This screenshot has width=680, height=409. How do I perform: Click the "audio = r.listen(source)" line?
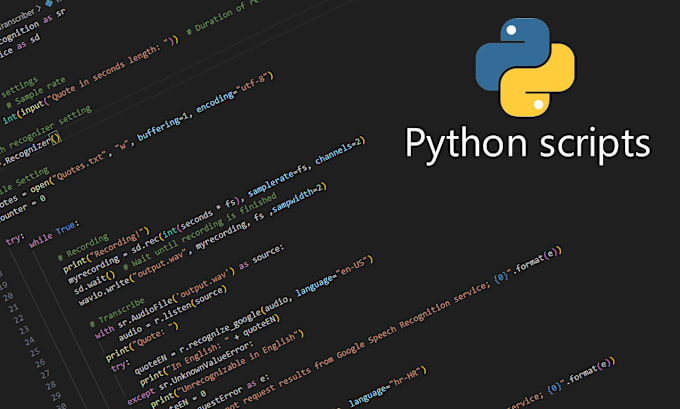[172, 313]
